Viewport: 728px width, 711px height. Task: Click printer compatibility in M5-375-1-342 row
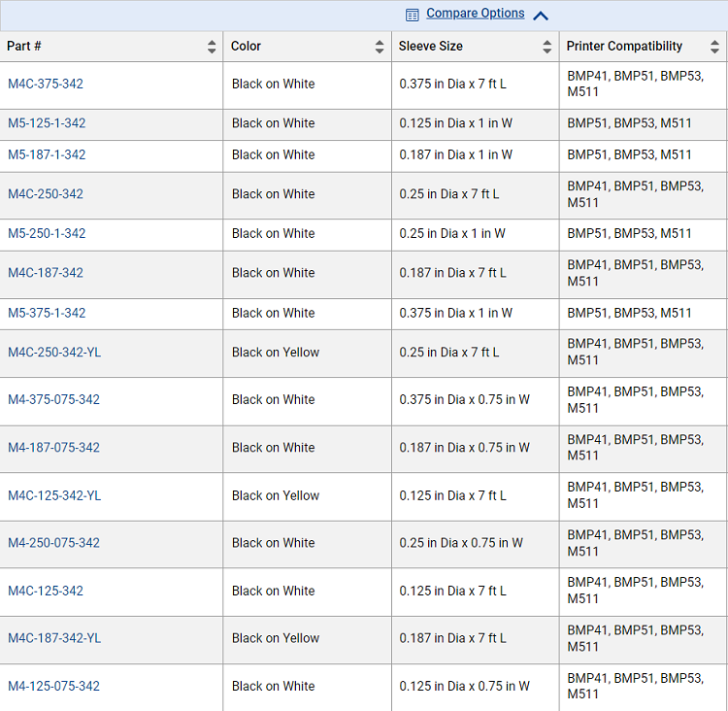pos(629,313)
